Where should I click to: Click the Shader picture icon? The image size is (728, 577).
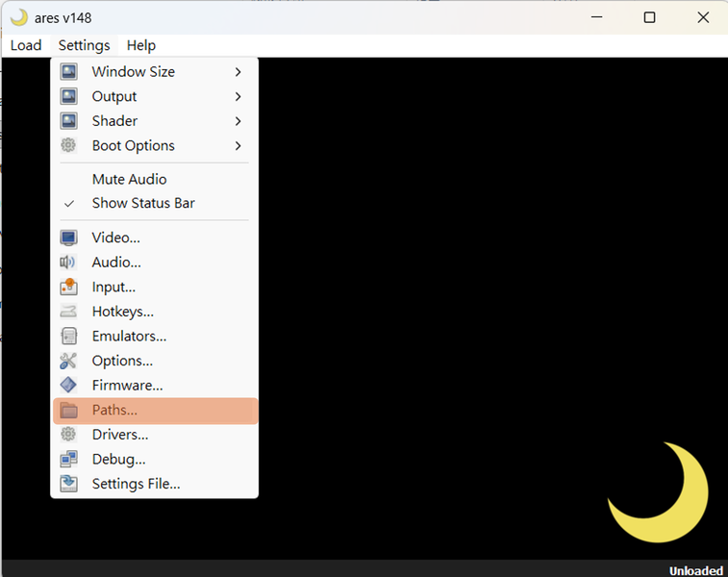click(x=68, y=121)
